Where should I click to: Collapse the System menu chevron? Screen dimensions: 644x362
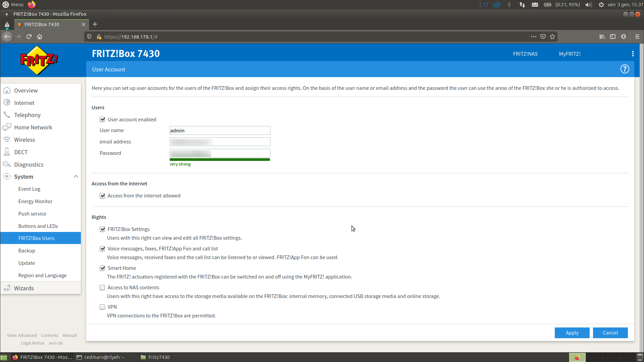76,177
